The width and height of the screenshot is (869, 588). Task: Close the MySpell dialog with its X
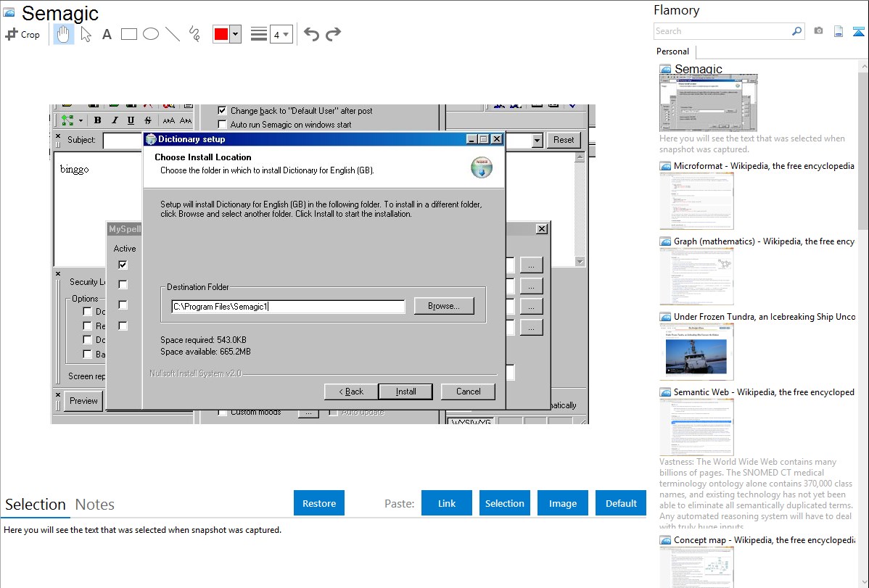point(542,229)
